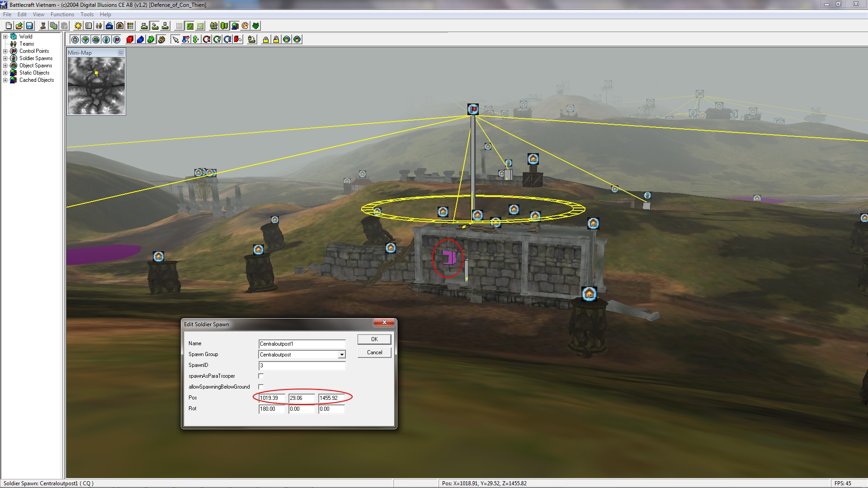Click the New file icon in toolbar
868x488 pixels.
click(x=9, y=26)
